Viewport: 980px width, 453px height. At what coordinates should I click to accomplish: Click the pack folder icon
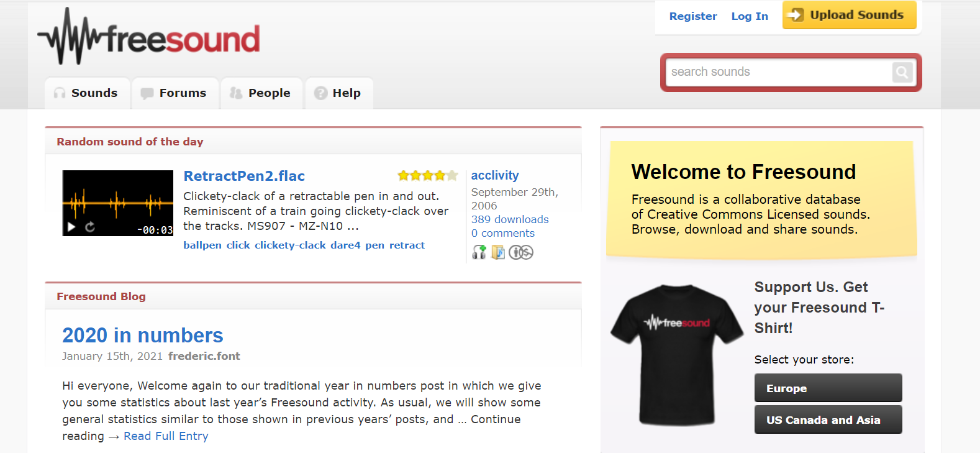[x=498, y=252]
